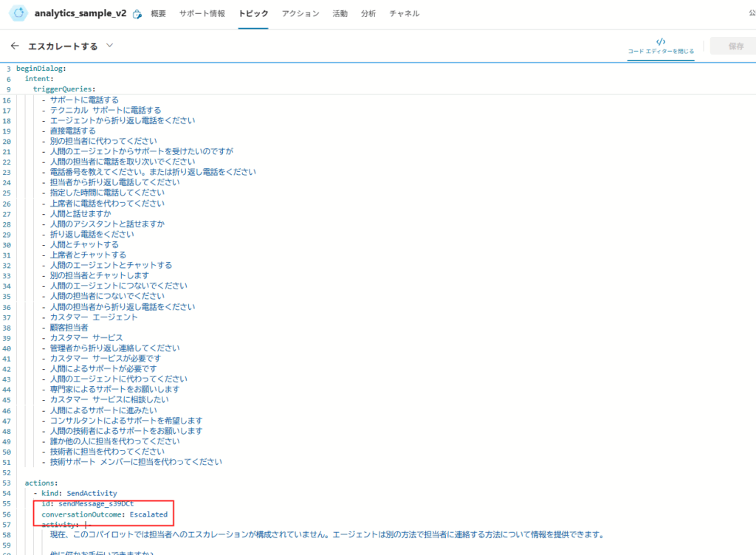The height and width of the screenshot is (555, 756).
Task: Click line 上席者とチャットする
Action: pyautogui.click(x=89, y=255)
